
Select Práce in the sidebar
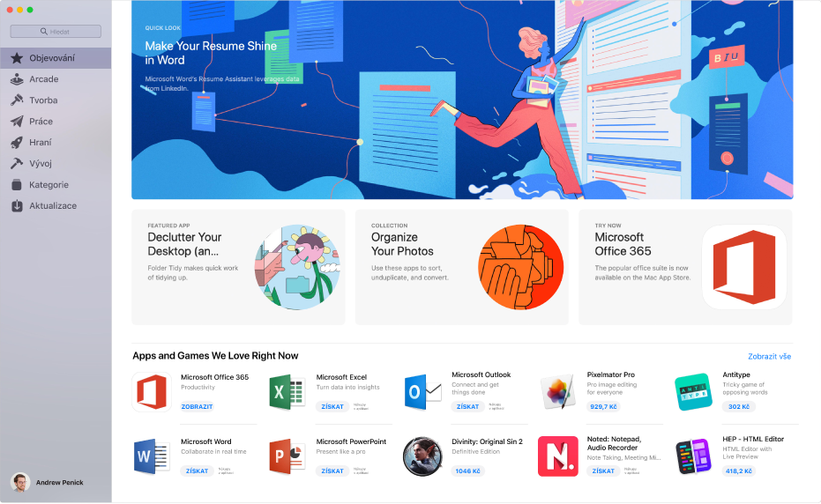[x=56, y=122]
